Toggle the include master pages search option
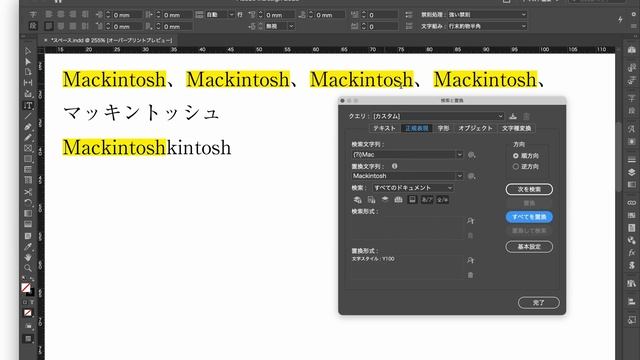 click(x=398, y=200)
